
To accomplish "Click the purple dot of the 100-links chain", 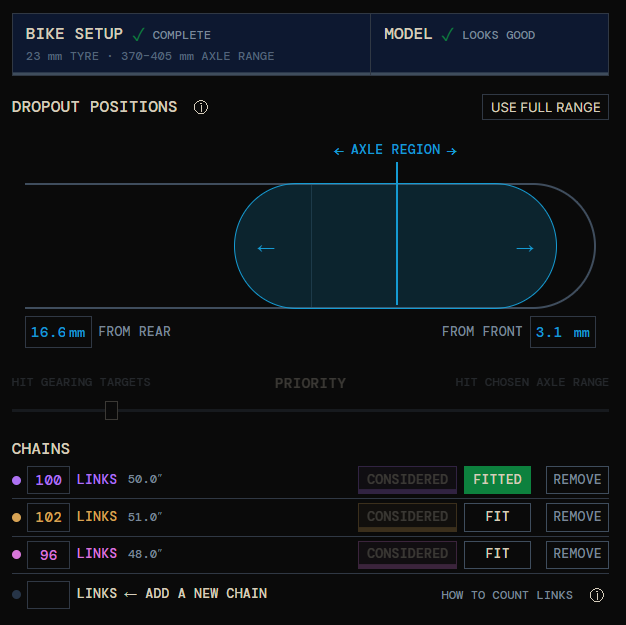I will tap(16, 480).
